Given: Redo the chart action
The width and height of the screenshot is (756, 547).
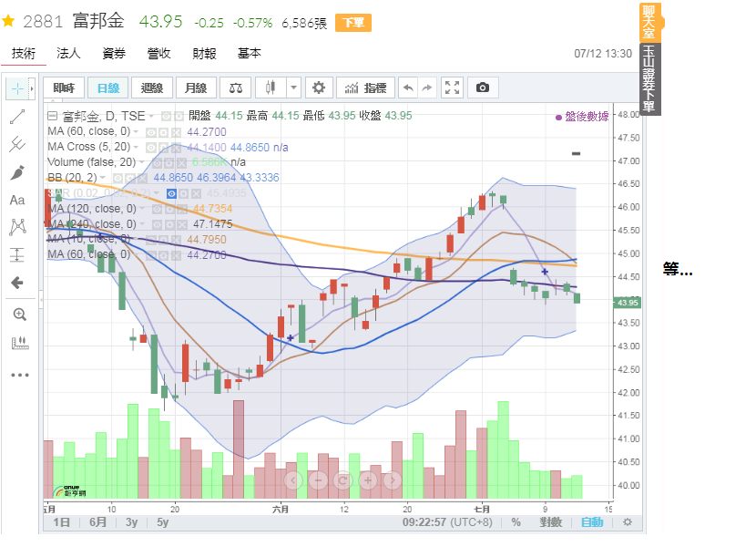Looking at the screenshot, I should click(426, 88).
